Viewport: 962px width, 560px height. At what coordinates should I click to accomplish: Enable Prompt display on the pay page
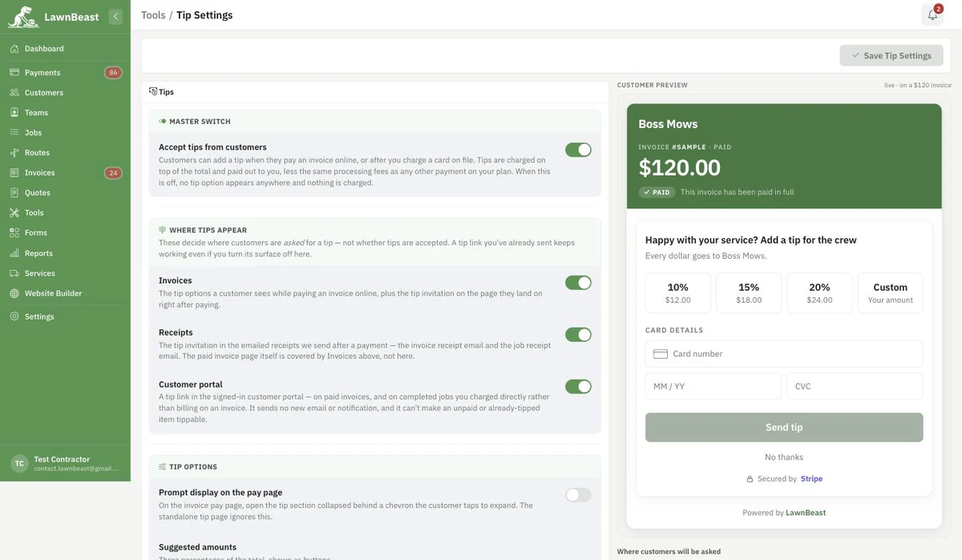tap(578, 495)
